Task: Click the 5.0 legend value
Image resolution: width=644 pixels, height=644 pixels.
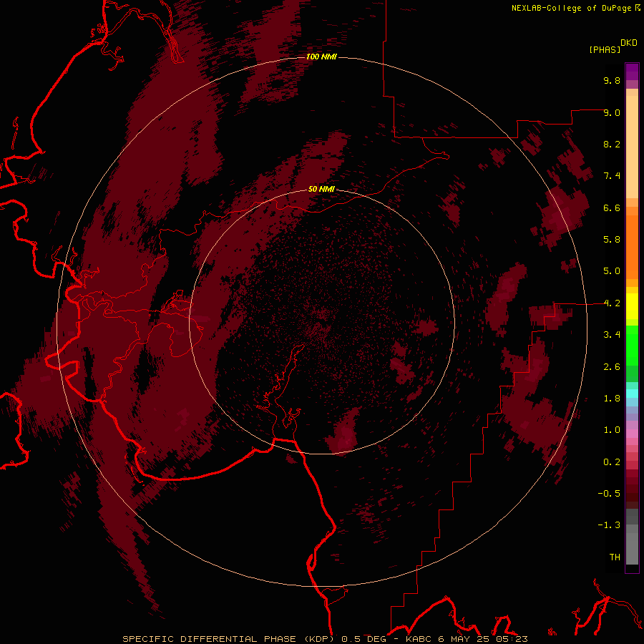Action: pos(612,271)
